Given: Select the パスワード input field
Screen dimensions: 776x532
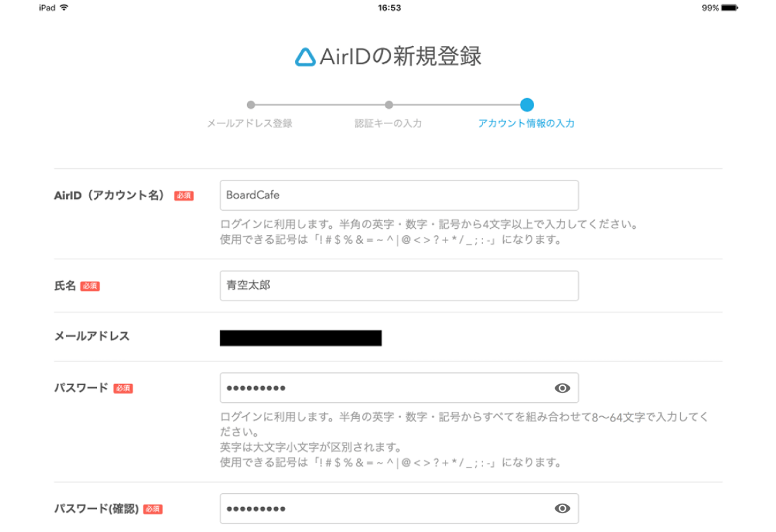Looking at the screenshot, I should click(x=399, y=388).
